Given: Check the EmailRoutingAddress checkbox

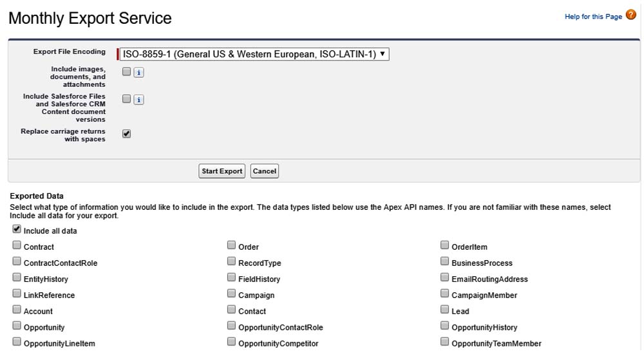Looking at the screenshot, I should click(445, 277).
